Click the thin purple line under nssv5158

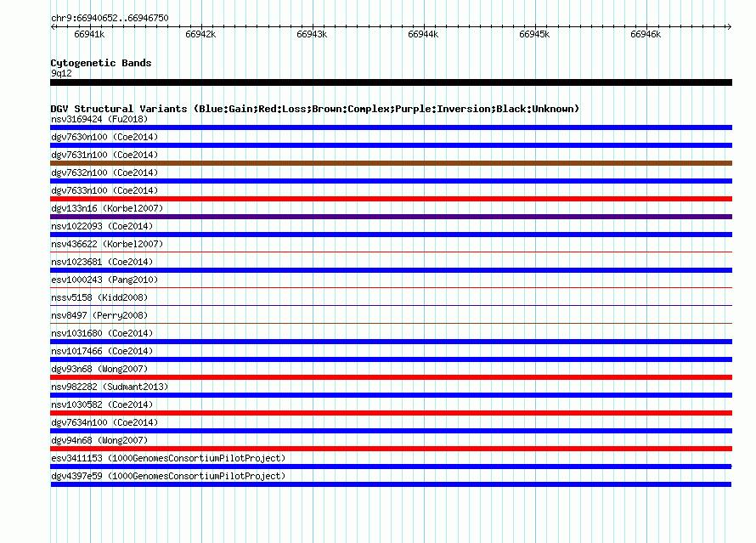pos(391,305)
